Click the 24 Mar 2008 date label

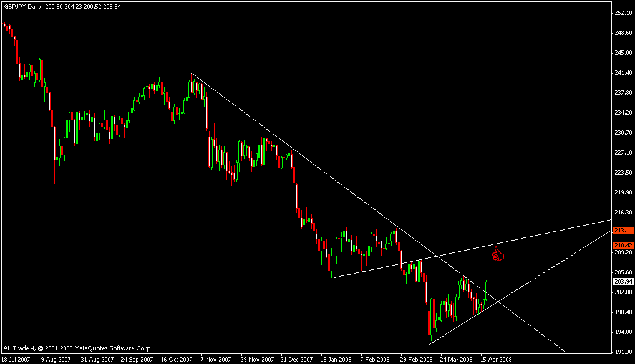point(457,359)
